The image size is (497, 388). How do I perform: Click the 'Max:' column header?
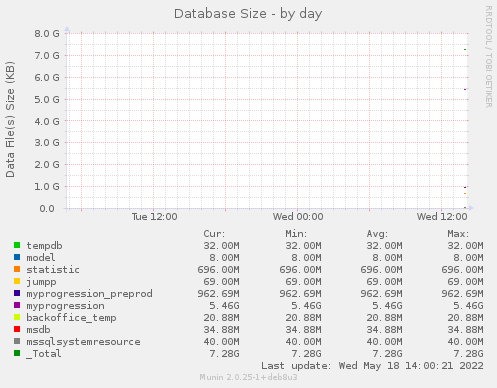(458, 234)
